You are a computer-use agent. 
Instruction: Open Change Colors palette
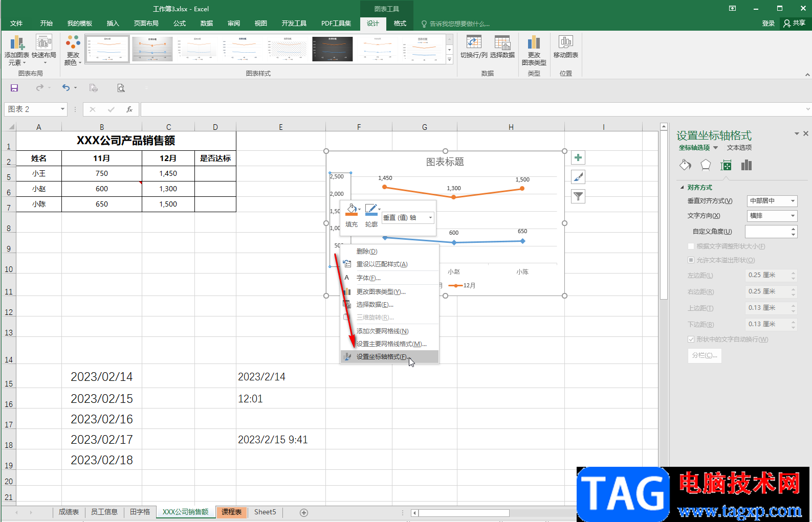tap(73, 50)
